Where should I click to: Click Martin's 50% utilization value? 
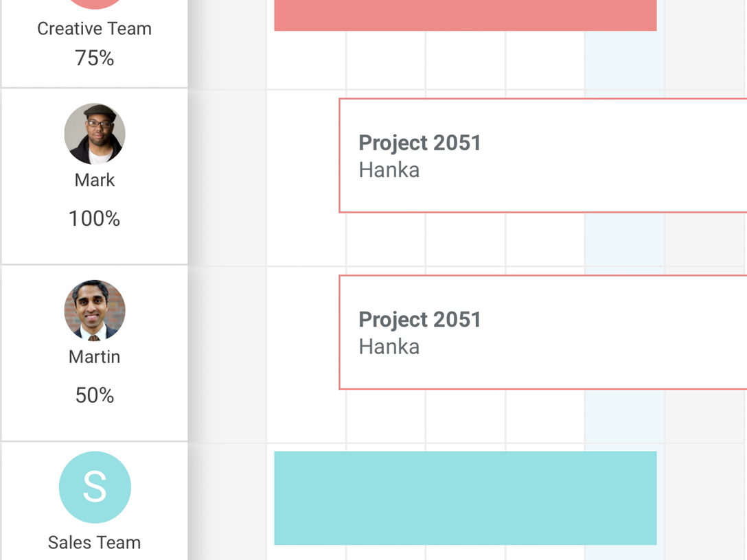pyautogui.click(x=95, y=395)
